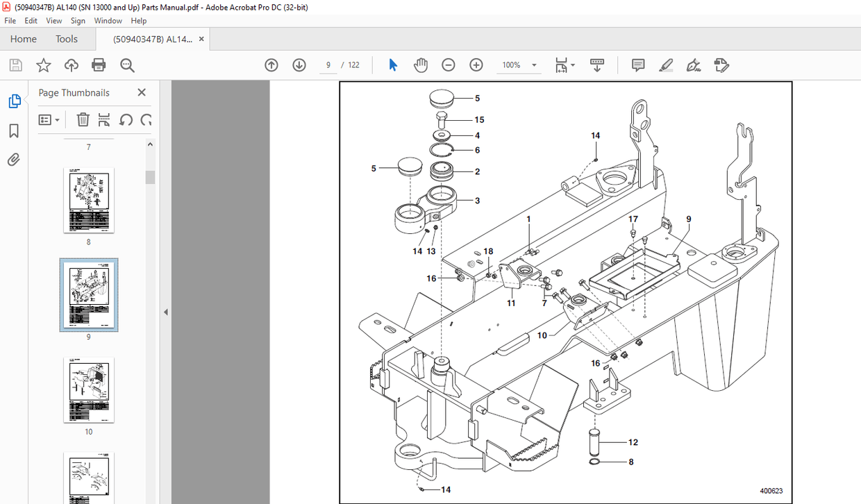Click the Attachments paperclip icon
861x504 pixels.
(x=13, y=160)
